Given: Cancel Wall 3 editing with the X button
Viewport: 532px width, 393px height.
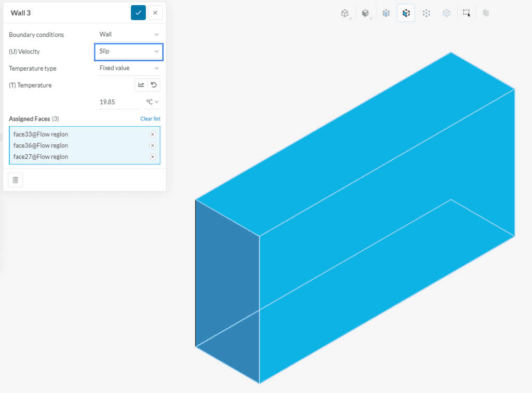Looking at the screenshot, I should (155, 12).
